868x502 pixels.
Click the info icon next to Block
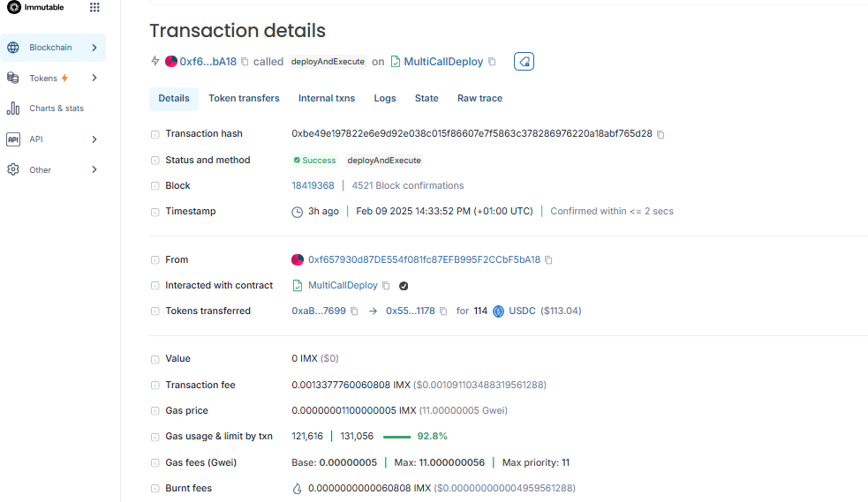tap(155, 186)
